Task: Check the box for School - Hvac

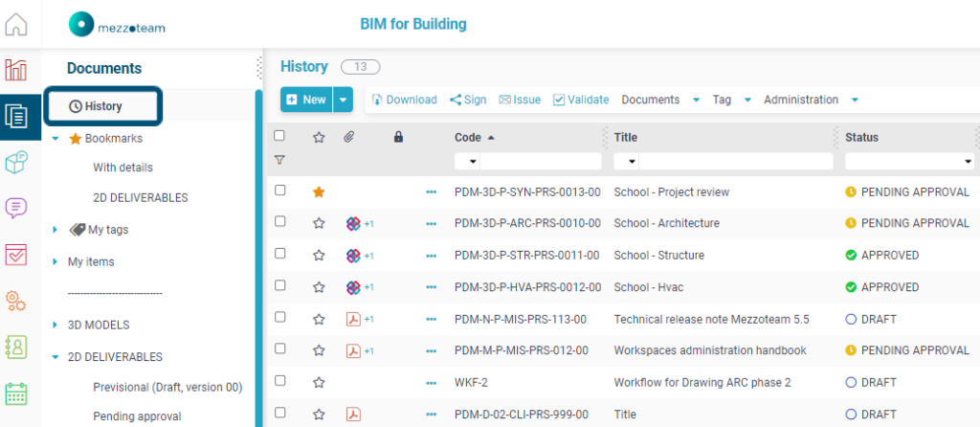Action: [280, 285]
